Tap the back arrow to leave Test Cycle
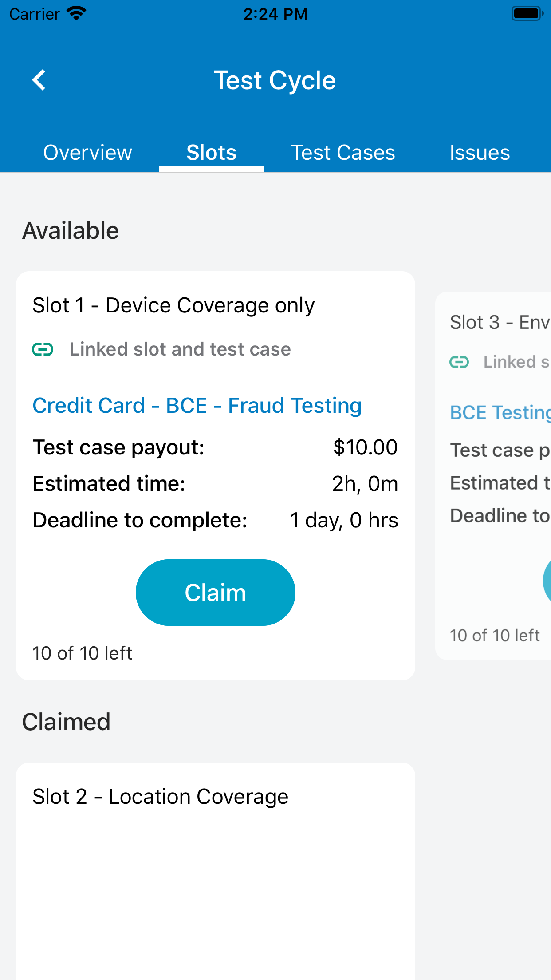The image size is (551, 980). 39,80
